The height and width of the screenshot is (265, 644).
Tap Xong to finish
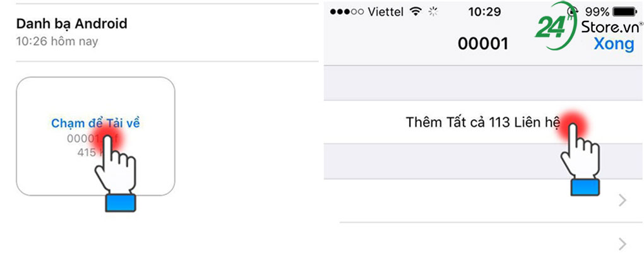614,44
